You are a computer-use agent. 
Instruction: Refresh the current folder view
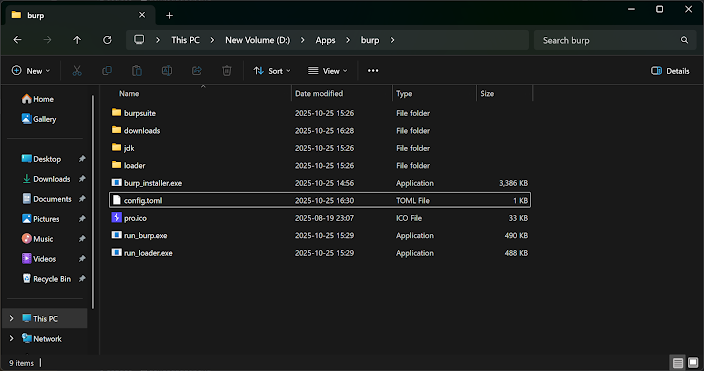(107, 40)
